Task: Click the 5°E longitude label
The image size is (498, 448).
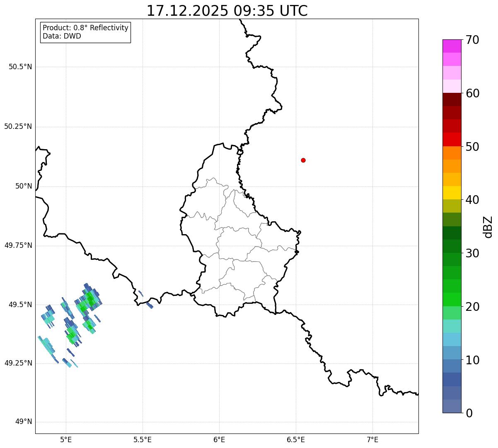Action: [x=66, y=439]
